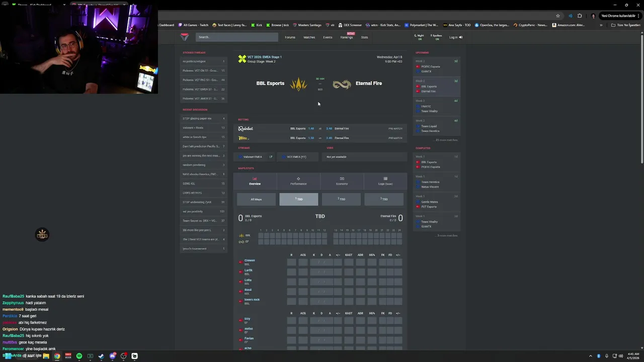Open Tüm Yer İşaretleri bookmarks folder
644x362 pixels.
point(626,25)
